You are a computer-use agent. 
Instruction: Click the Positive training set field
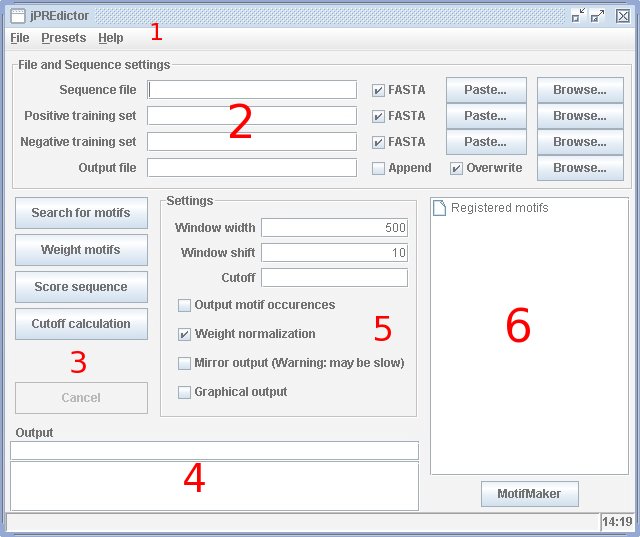point(252,116)
